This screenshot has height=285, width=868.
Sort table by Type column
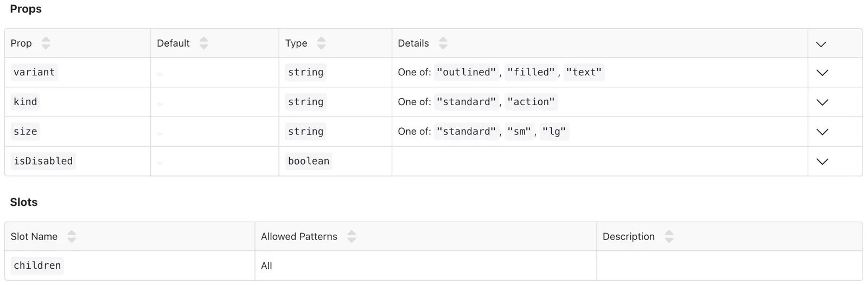tap(321, 43)
